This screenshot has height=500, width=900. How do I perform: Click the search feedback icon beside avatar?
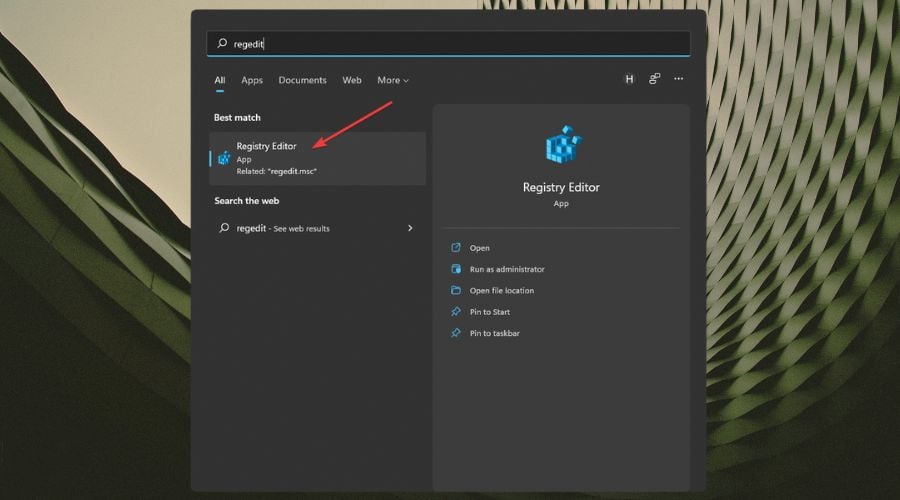tap(654, 79)
